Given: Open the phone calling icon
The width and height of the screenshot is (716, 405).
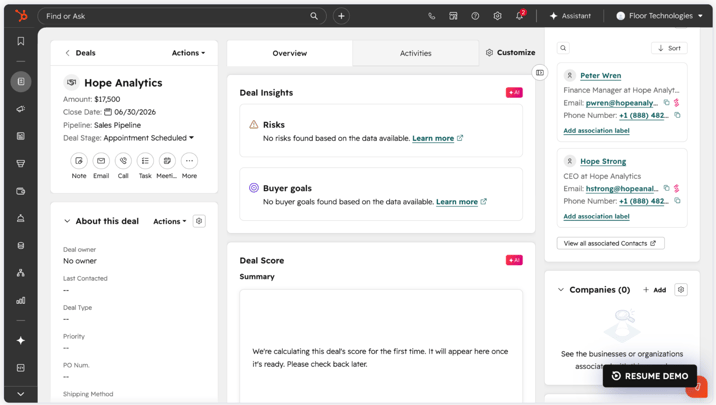Looking at the screenshot, I should [x=431, y=16].
